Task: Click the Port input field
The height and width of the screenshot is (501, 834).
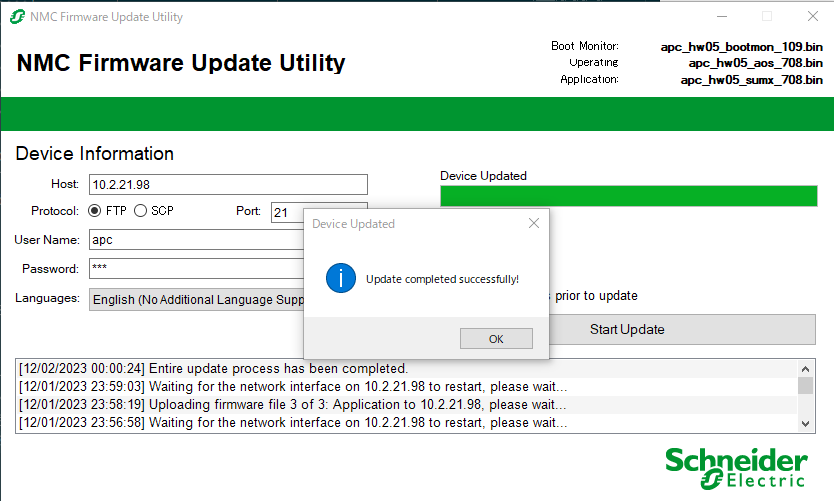Action: coord(287,213)
